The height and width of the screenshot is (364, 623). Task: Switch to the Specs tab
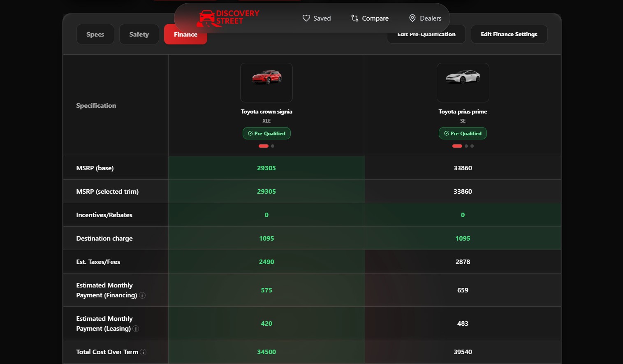[x=95, y=34]
